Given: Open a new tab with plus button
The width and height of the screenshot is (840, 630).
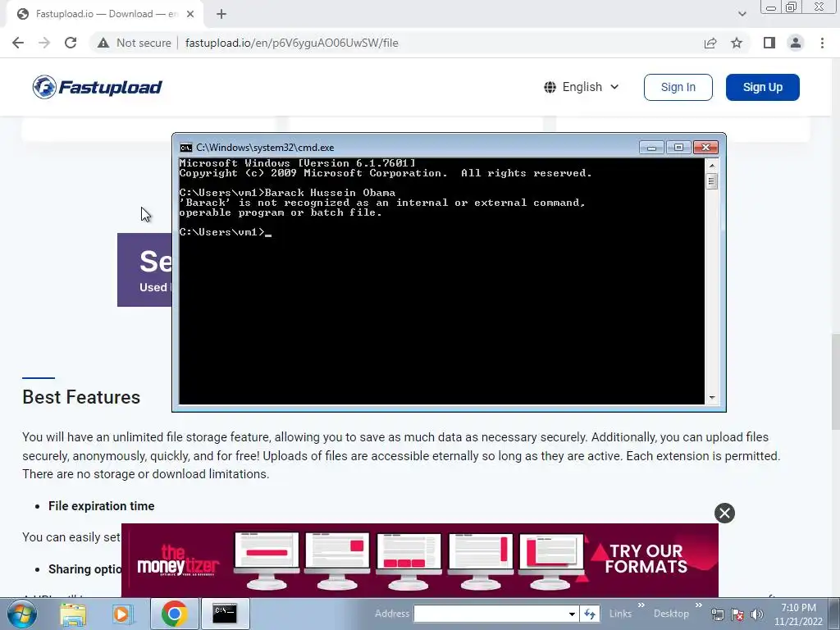Looking at the screenshot, I should [x=221, y=14].
